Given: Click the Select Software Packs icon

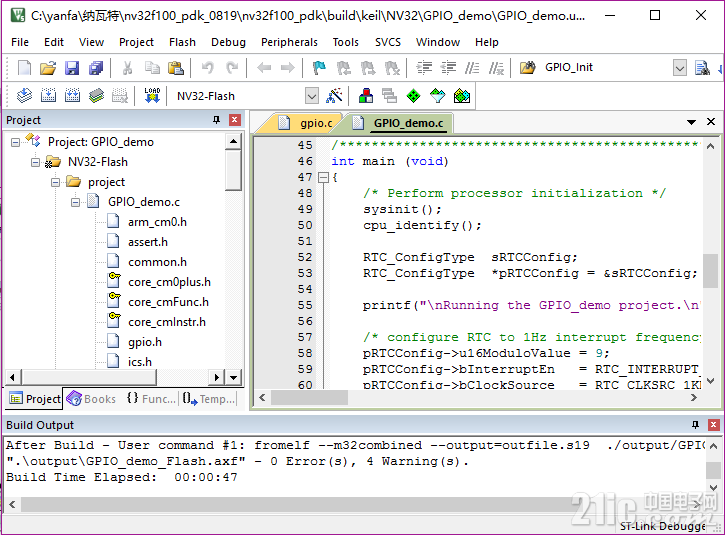Looking at the screenshot, I should click(437, 96).
